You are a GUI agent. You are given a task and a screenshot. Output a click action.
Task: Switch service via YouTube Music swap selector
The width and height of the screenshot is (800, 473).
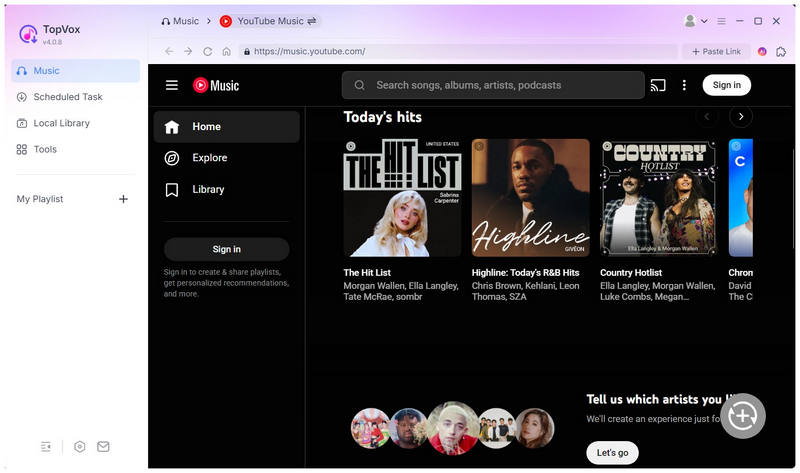click(x=268, y=21)
